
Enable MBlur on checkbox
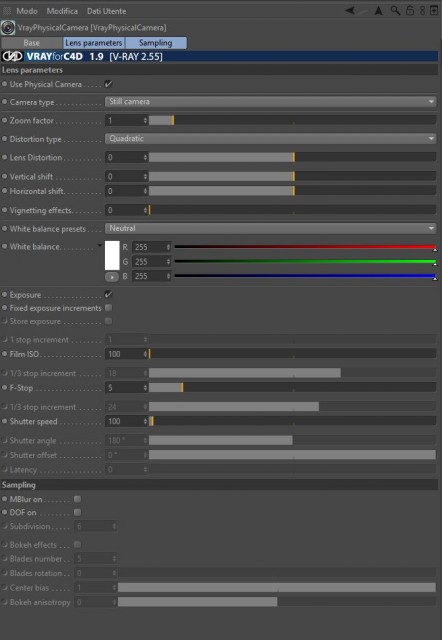(x=78, y=499)
